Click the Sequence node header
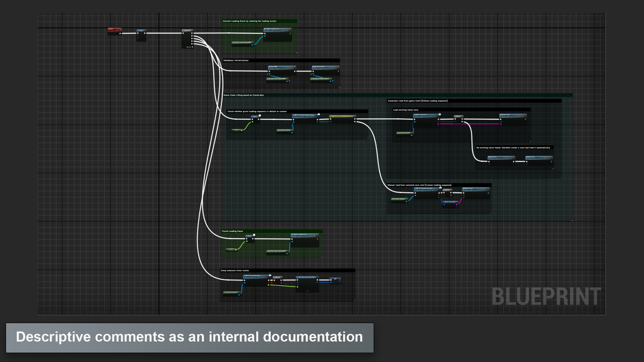Viewport: 644px width, 362px height. coord(187,31)
